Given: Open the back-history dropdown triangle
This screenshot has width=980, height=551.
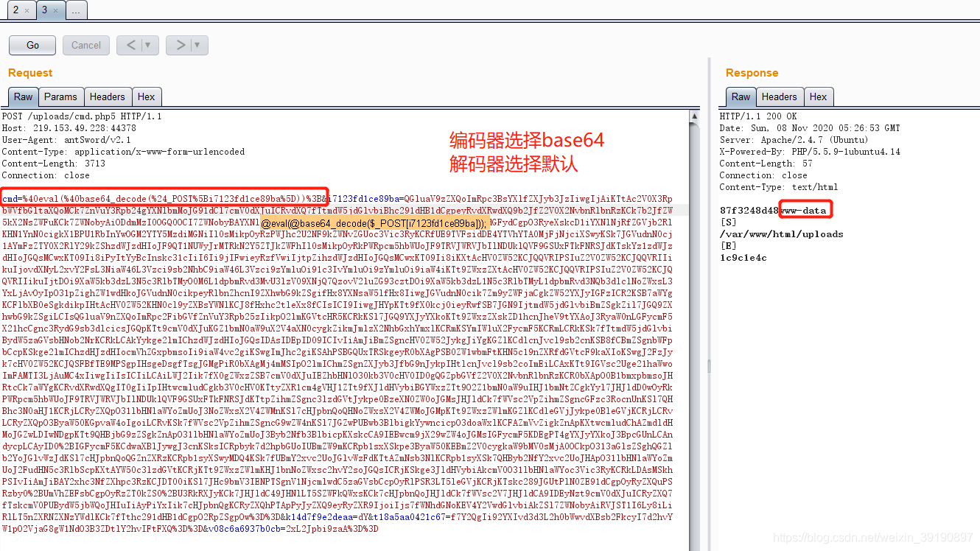Looking at the screenshot, I should point(148,45).
